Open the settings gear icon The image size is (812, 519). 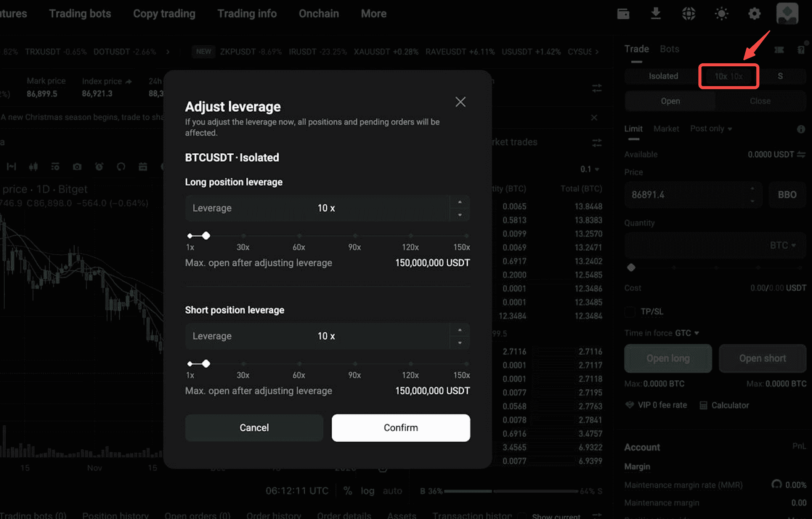pos(754,13)
